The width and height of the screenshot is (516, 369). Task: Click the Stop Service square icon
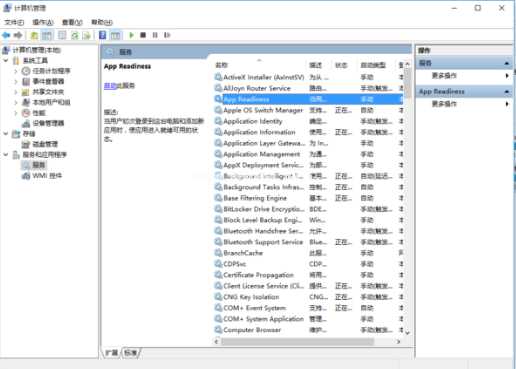point(143,35)
